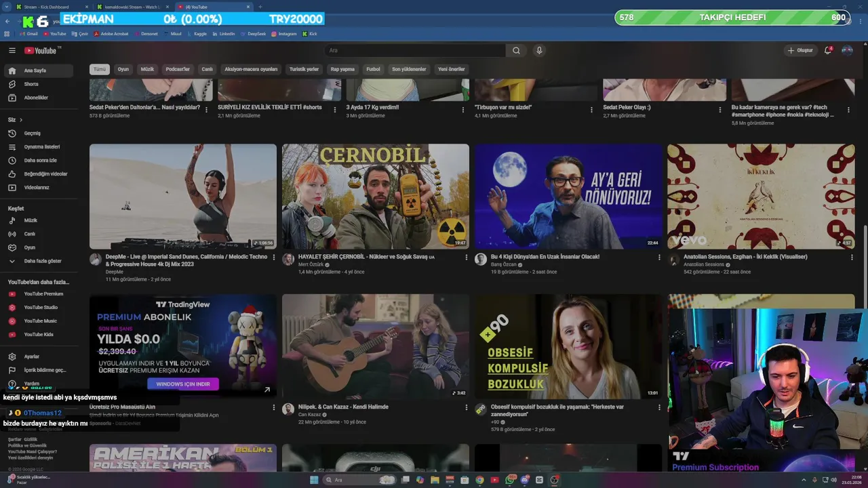Viewport: 868px width, 488px height.
Task: Open YouTube Nasıl Çalışıyor? footer link
Action: point(33,451)
